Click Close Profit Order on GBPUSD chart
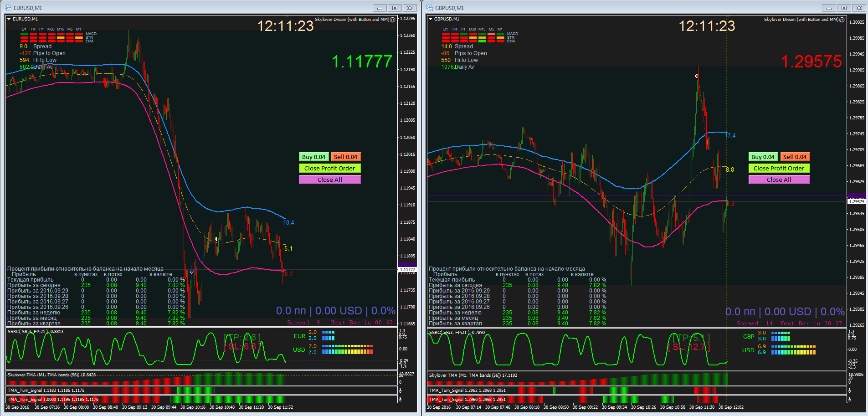Image resolution: width=868 pixels, height=416 pixels. tap(779, 168)
